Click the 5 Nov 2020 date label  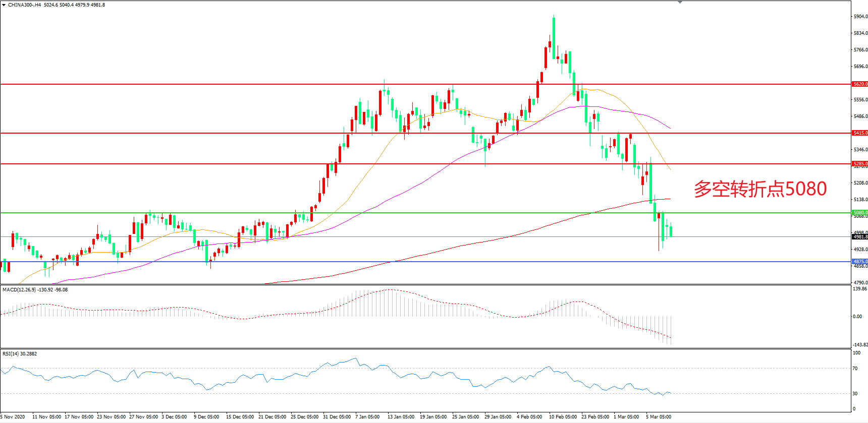pos(13,417)
